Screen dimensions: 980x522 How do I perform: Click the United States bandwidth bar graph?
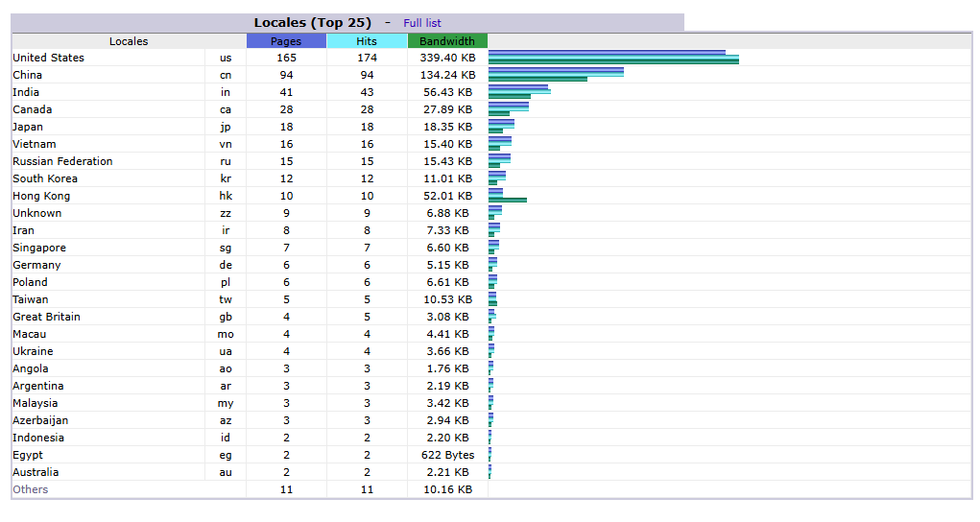[613, 62]
